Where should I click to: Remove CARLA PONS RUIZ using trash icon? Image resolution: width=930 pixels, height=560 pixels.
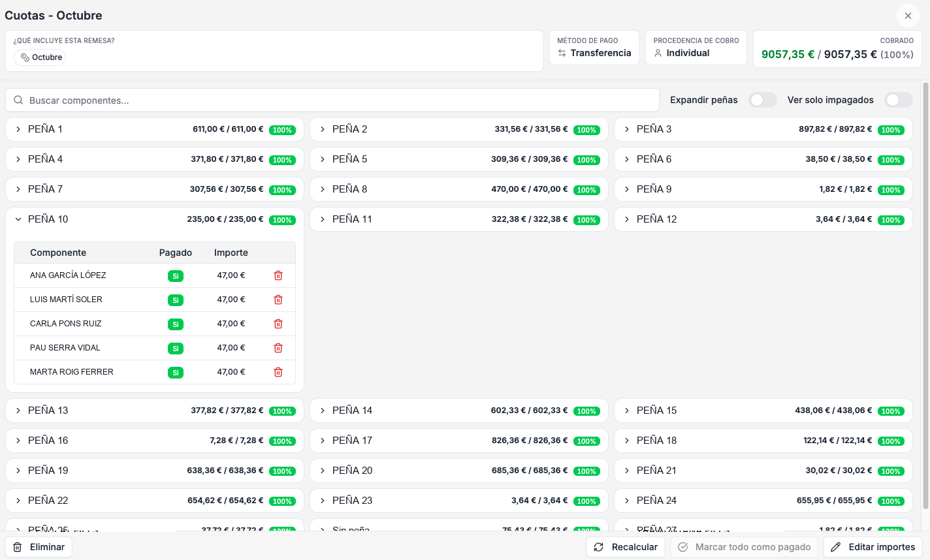[278, 324]
